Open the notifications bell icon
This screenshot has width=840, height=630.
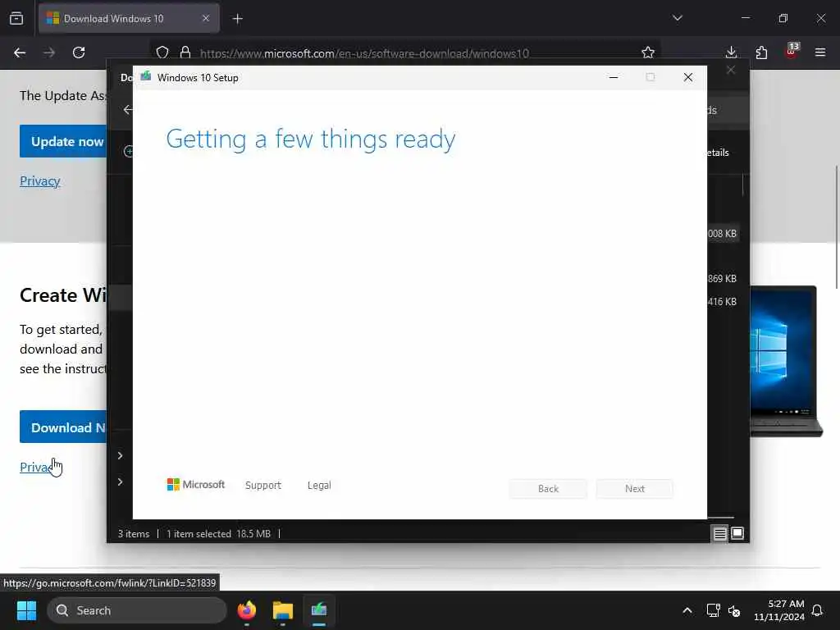pos(818,610)
